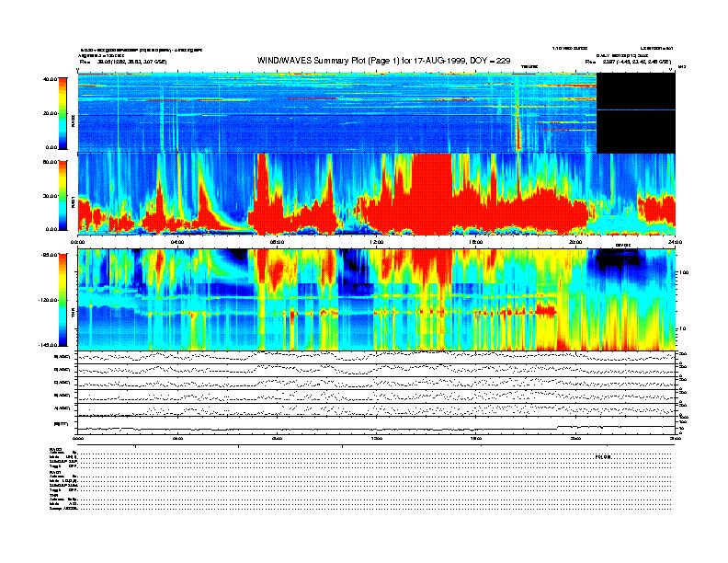Screen dimensions: 728x563
Task: Click the -120.00 value on TNR color scale
Action: pos(49,300)
